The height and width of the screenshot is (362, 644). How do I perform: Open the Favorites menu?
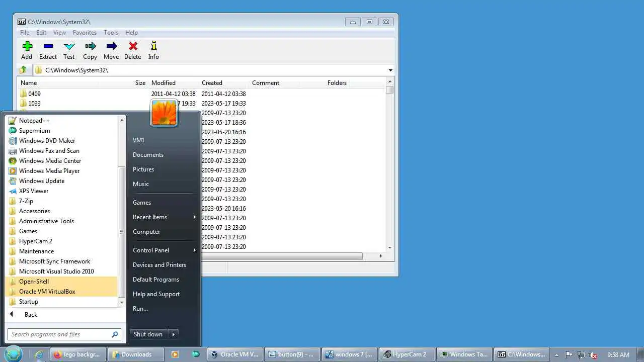click(85, 33)
